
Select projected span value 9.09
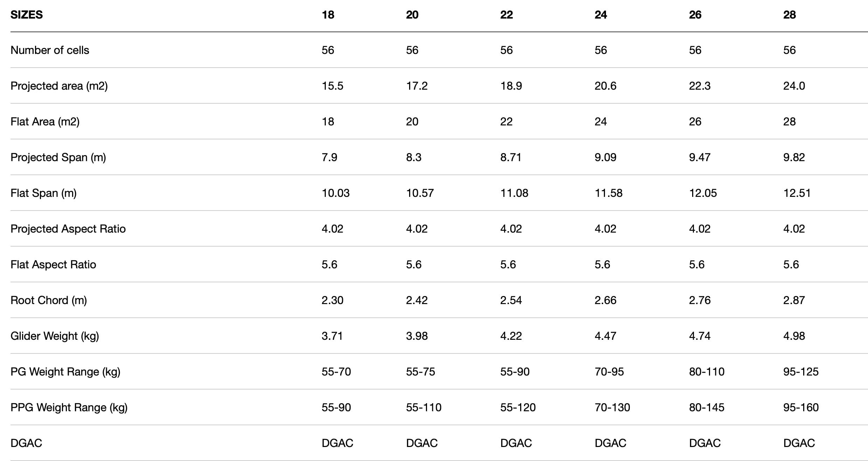coord(605,157)
